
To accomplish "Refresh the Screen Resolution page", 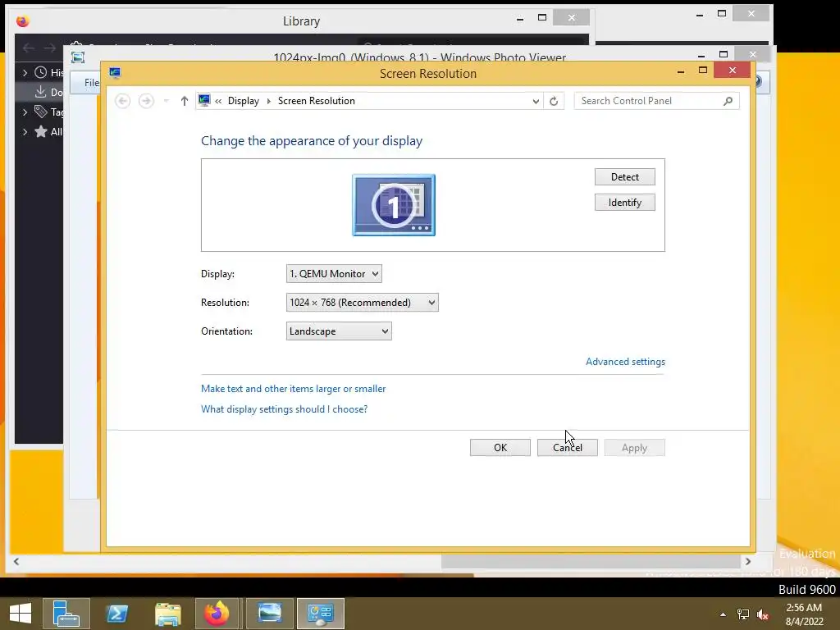I will coord(554,101).
